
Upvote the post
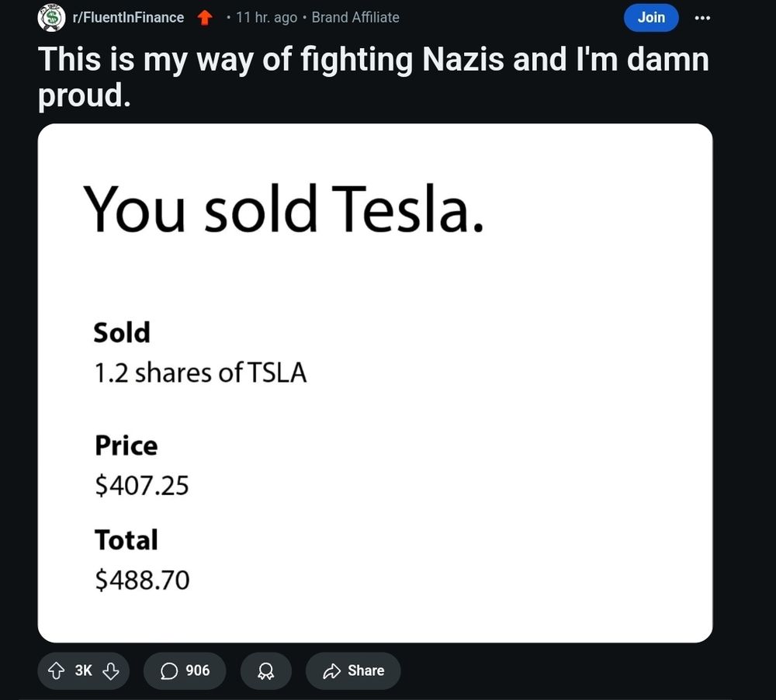point(54,671)
